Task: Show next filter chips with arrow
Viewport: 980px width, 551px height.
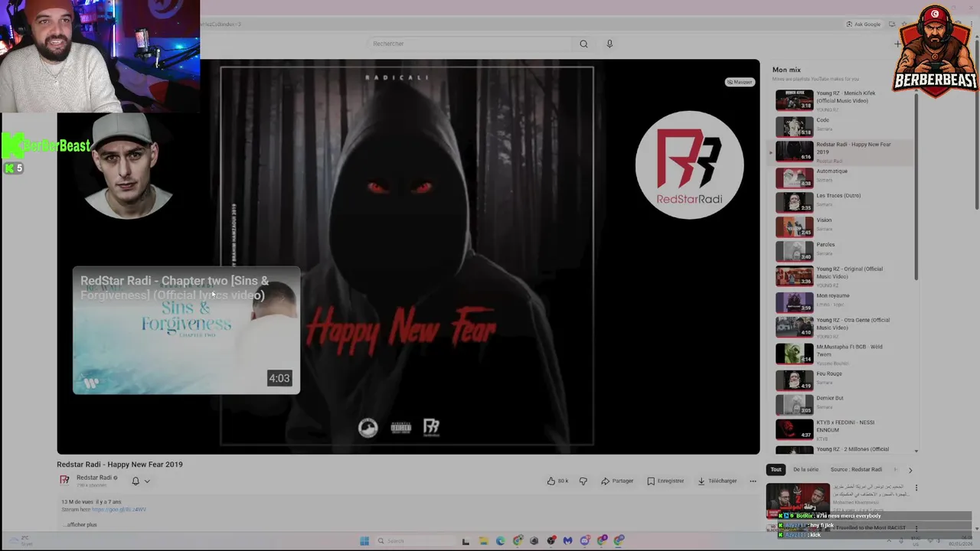Action: 910,470
